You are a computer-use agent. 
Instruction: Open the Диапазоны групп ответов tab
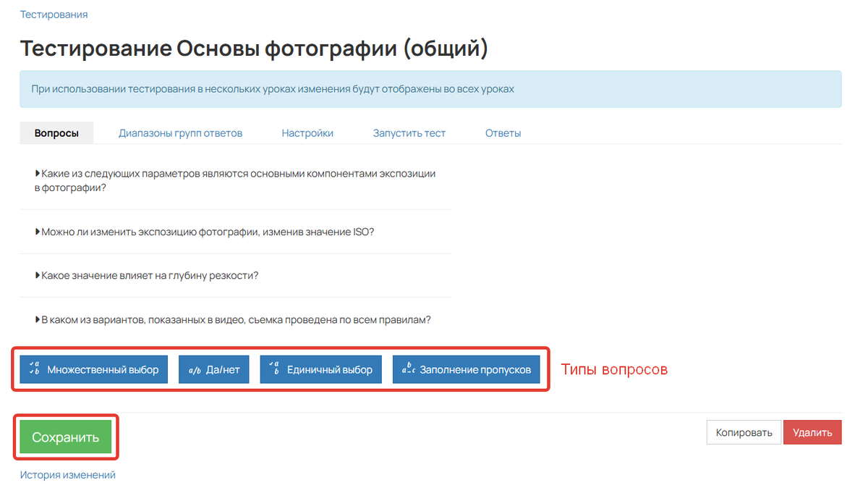coord(180,133)
